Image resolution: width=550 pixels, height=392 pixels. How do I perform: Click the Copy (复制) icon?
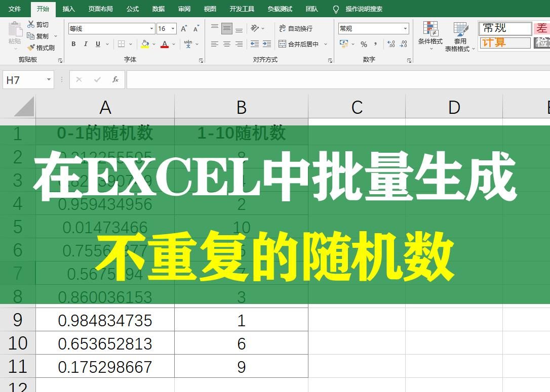coord(30,36)
